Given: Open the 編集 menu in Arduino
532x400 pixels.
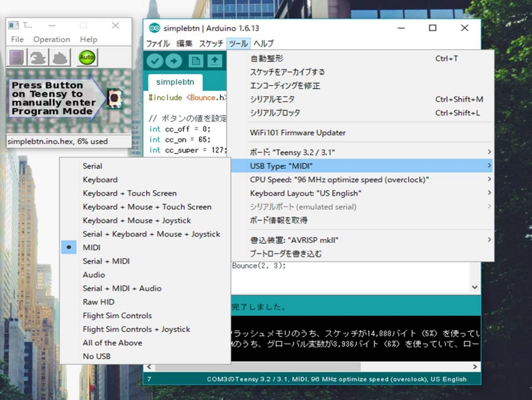Looking at the screenshot, I should 184,44.
